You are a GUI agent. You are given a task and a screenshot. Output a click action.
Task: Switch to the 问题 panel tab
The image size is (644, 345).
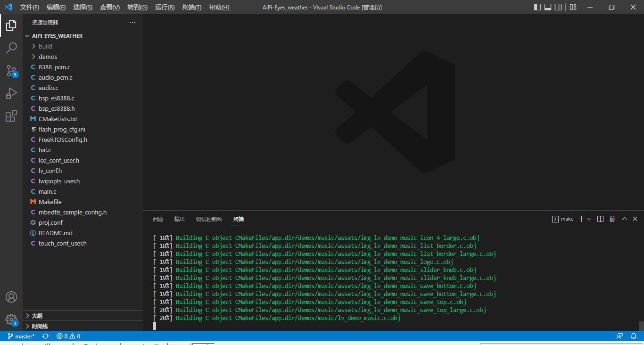pyautogui.click(x=158, y=219)
